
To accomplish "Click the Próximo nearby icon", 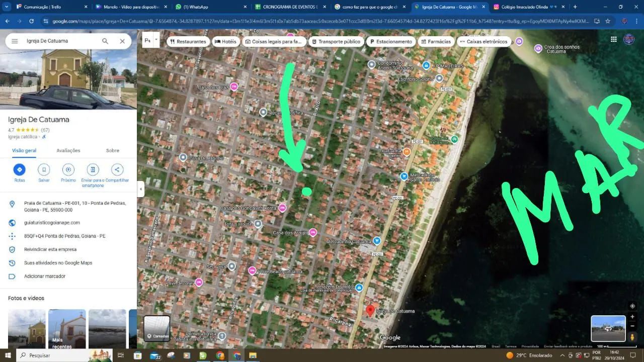I will tap(68, 169).
